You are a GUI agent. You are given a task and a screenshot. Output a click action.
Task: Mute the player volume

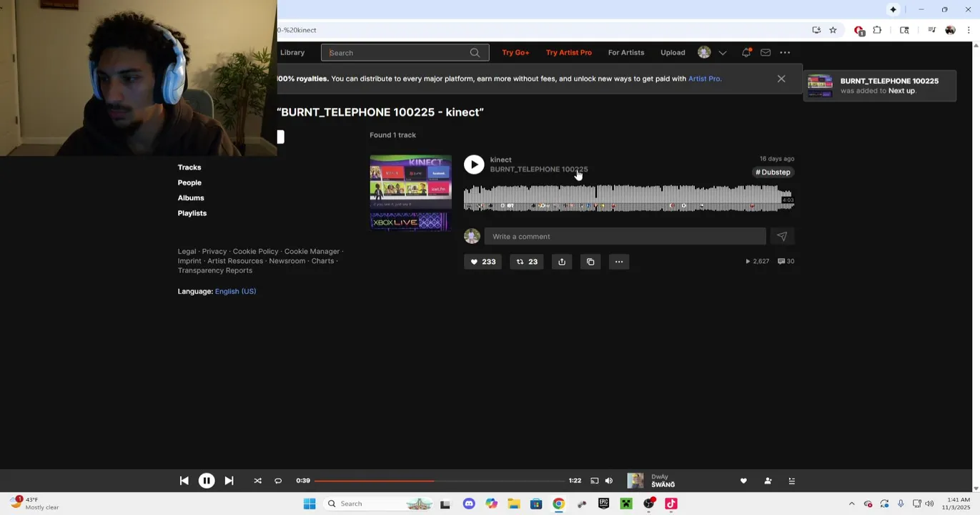click(608, 481)
